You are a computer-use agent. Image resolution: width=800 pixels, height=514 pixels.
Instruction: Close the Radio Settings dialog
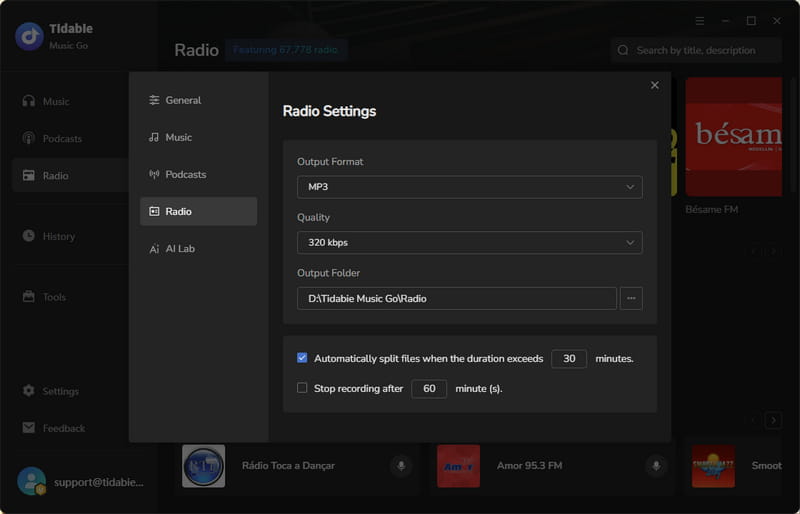pyautogui.click(x=655, y=85)
